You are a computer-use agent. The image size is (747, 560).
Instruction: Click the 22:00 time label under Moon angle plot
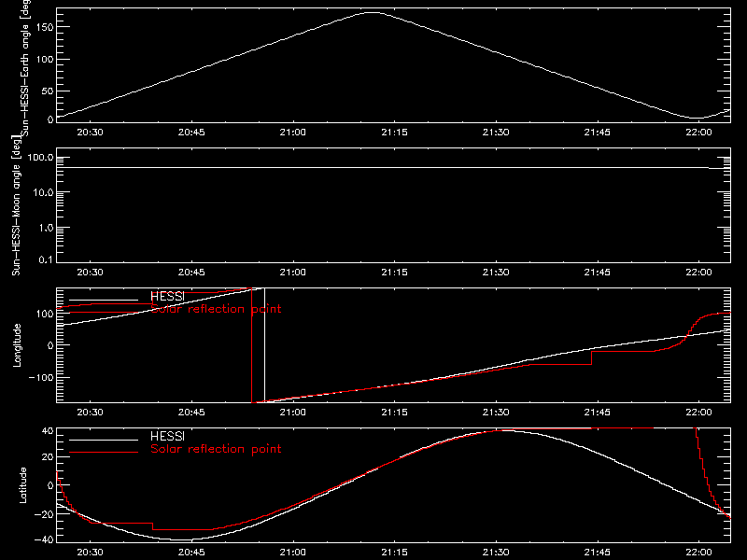[x=698, y=273]
